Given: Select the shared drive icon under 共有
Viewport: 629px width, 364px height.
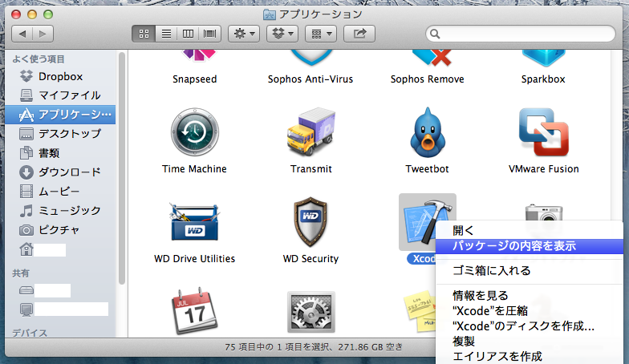Looking at the screenshot, I should 26,290.
